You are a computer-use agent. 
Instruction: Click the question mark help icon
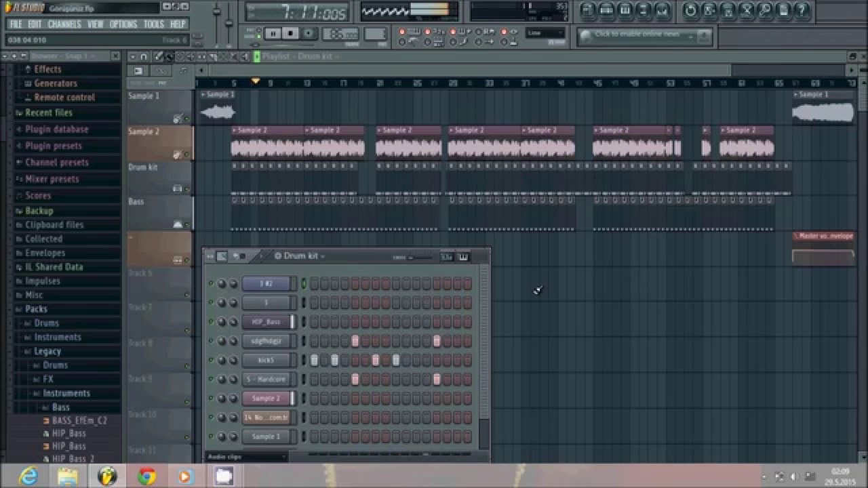coord(802,10)
